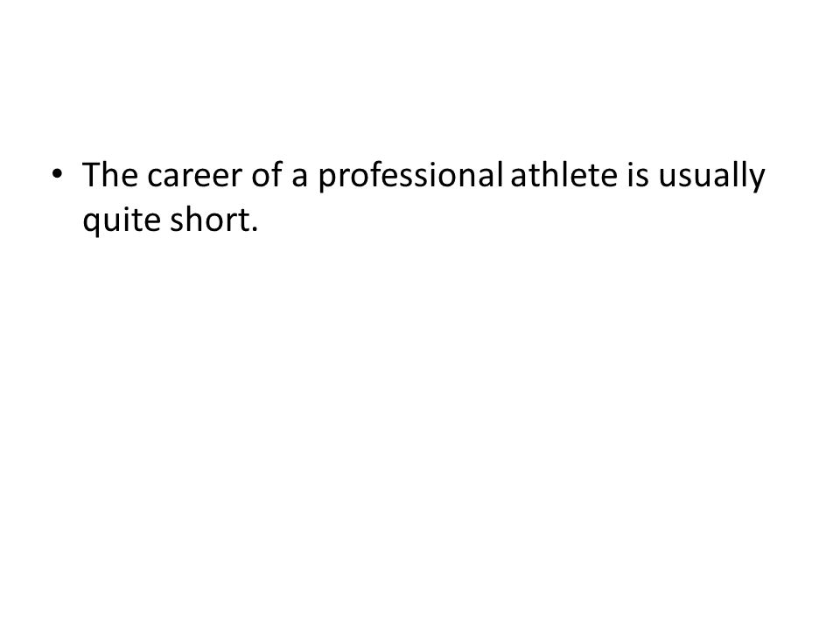Click the word "quite"

122,220
